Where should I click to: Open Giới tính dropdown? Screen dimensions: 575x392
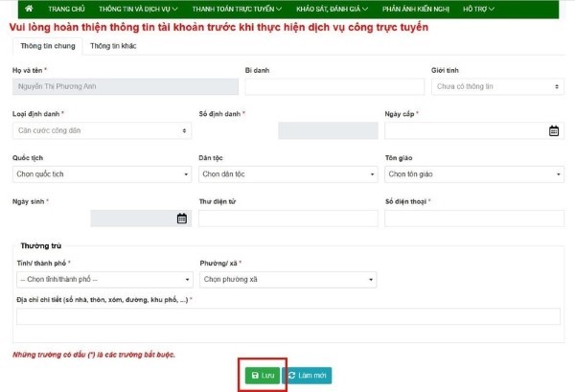(x=497, y=86)
